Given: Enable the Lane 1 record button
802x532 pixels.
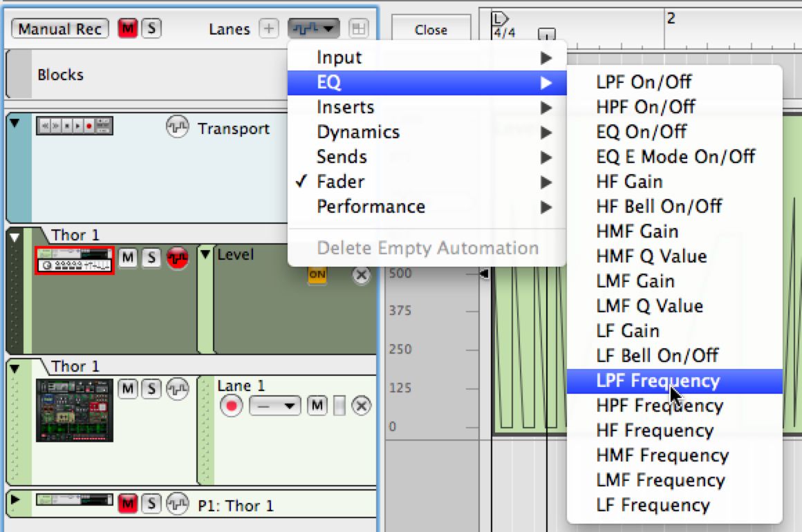Looking at the screenshot, I should tap(231, 406).
